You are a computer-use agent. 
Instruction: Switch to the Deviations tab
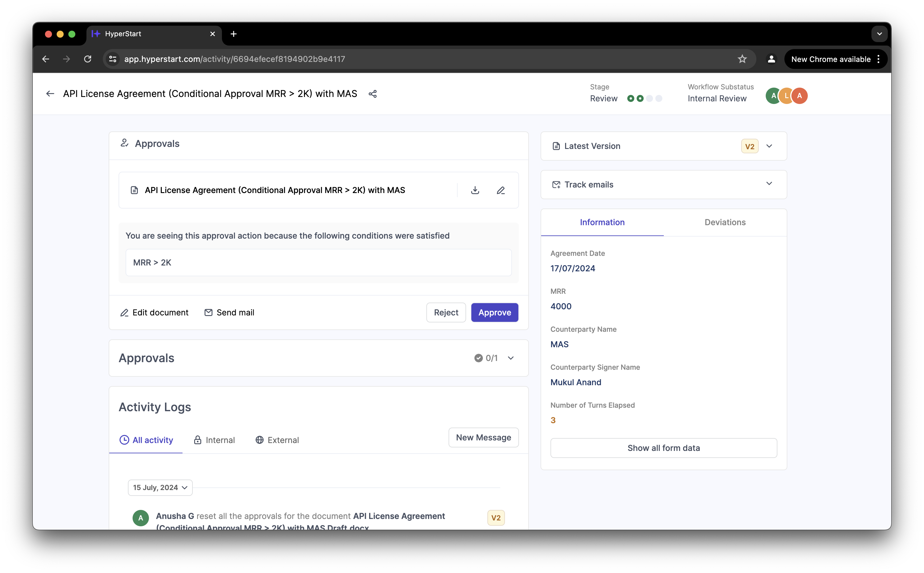click(x=725, y=223)
